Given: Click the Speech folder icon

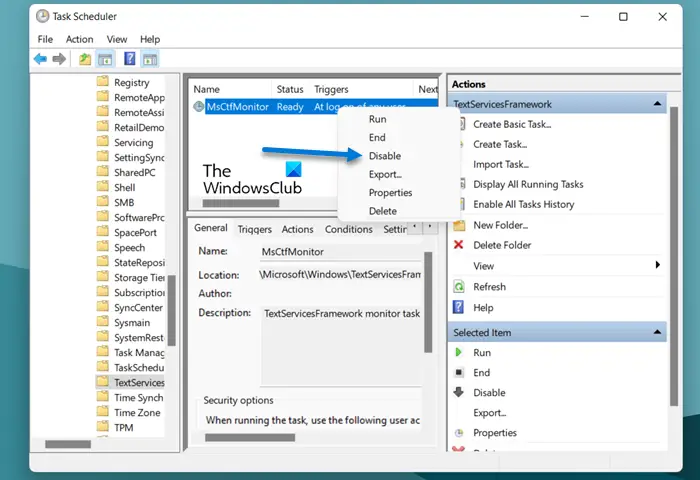Looking at the screenshot, I should [x=103, y=247].
